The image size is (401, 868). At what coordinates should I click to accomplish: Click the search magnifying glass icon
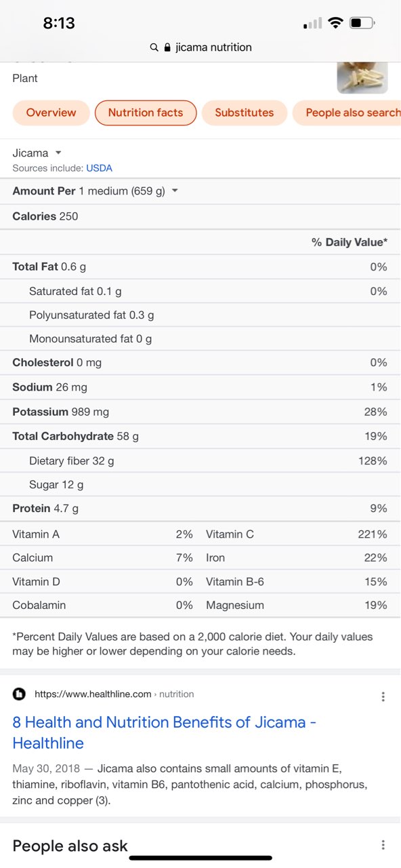(154, 47)
